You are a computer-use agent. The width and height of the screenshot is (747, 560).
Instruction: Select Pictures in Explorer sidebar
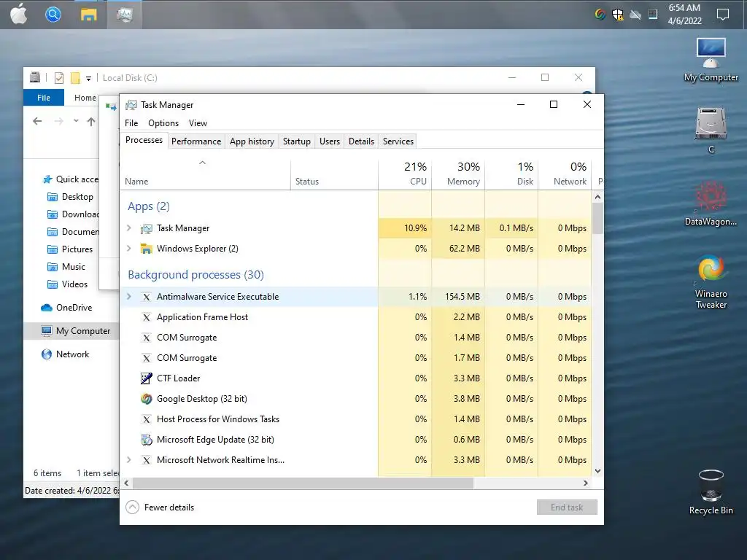(x=71, y=249)
